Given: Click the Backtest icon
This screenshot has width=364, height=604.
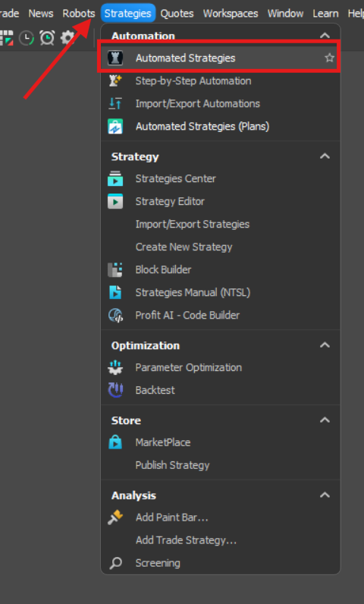Looking at the screenshot, I should tap(115, 390).
